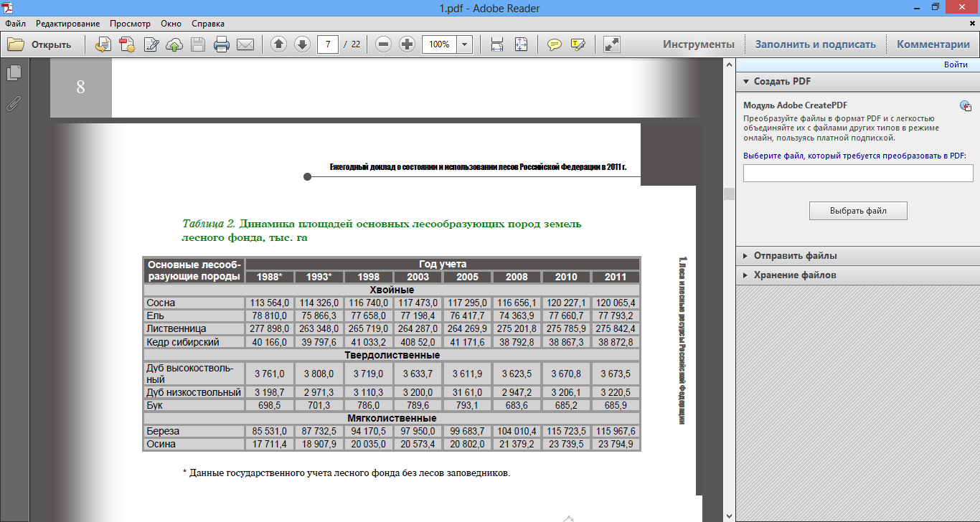
Task: Close the document with menu-bar X
Action: 973,24
